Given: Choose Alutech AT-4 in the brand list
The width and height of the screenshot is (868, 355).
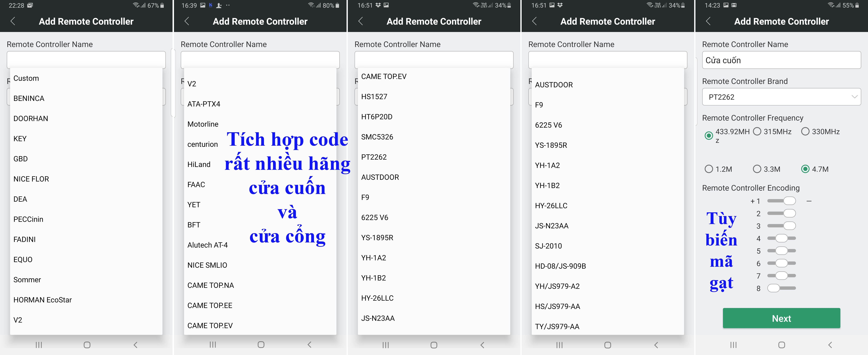Looking at the screenshot, I should pyautogui.click(x=260, y=245).
